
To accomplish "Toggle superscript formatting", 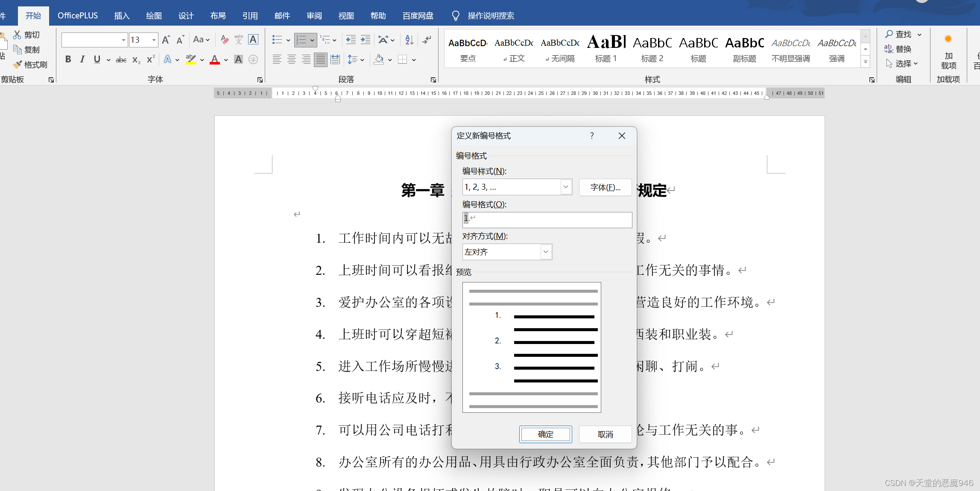I will point(150,59).
